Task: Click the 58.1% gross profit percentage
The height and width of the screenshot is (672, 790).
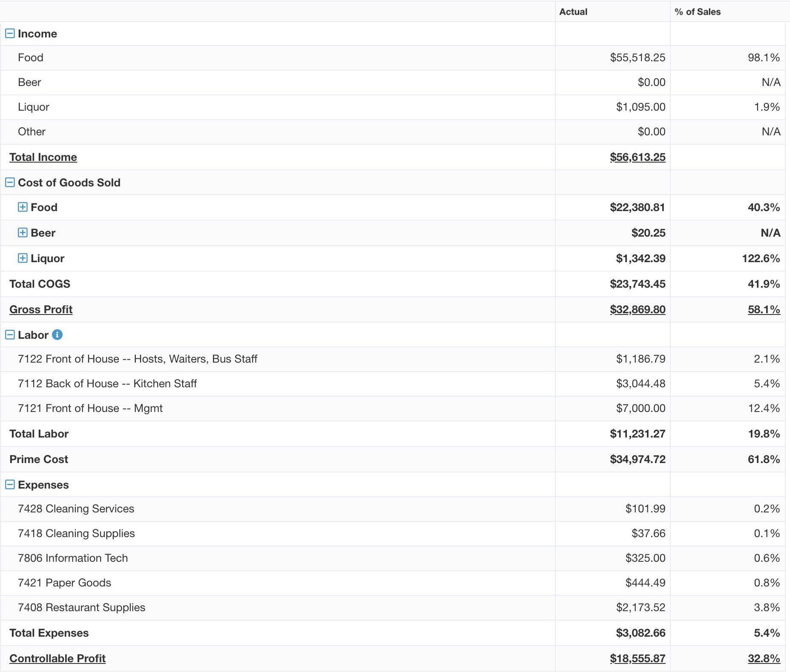Action: [x=764, y=309]
